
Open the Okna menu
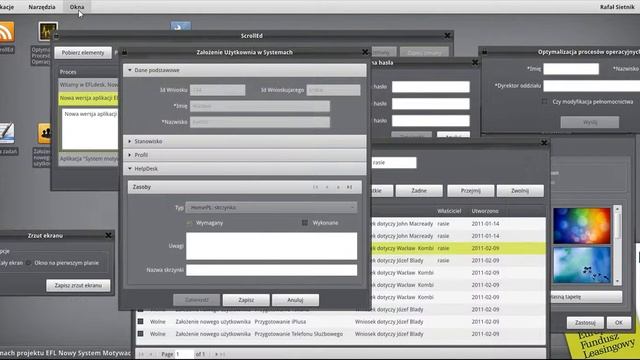pyautogui.click(x=77, y=7)
